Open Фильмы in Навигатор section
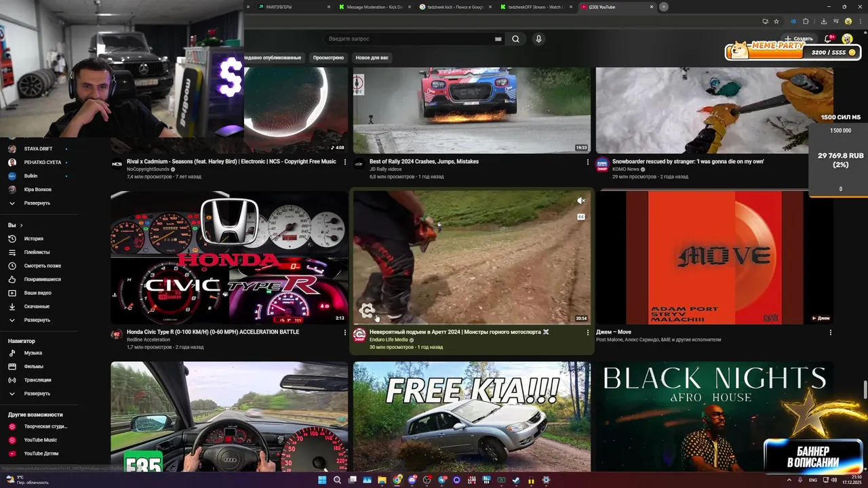This screenshot has height=488, width=868. coord(33,367)
